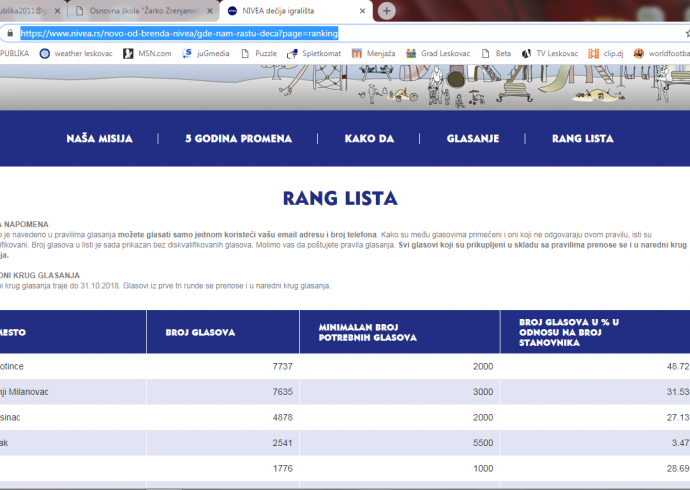Select vote count 7635
Screen dimensions: 690x490
tap(283, 392)
